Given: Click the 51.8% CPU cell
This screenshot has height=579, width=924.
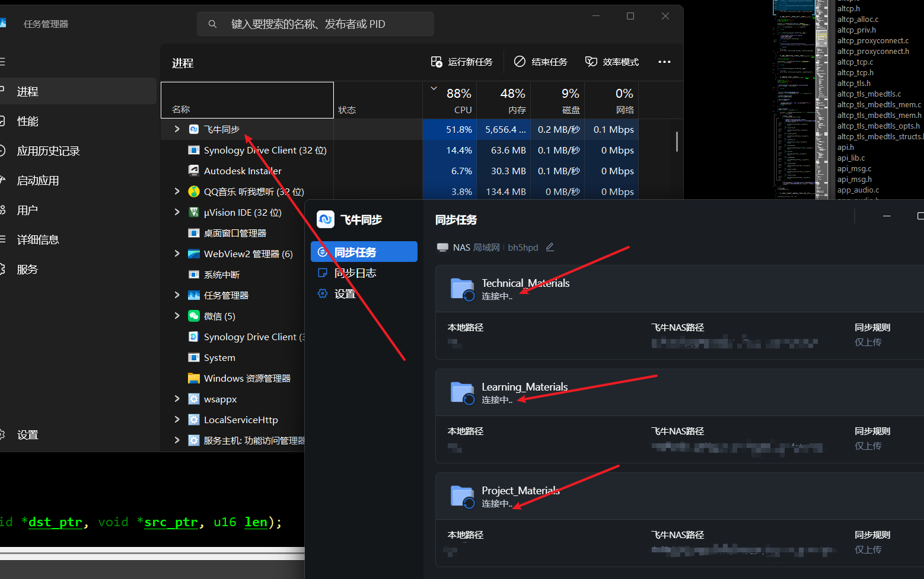Looking at the screenshot, I should (x=450, y=129).
